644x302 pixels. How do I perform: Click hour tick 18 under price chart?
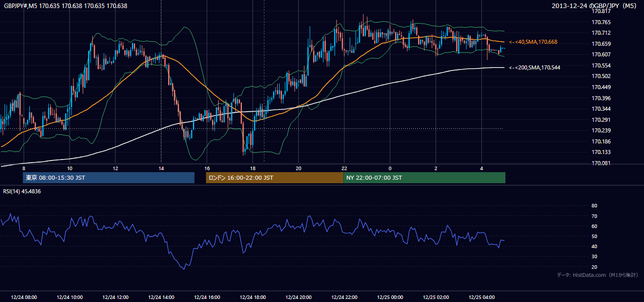(253, 168)
